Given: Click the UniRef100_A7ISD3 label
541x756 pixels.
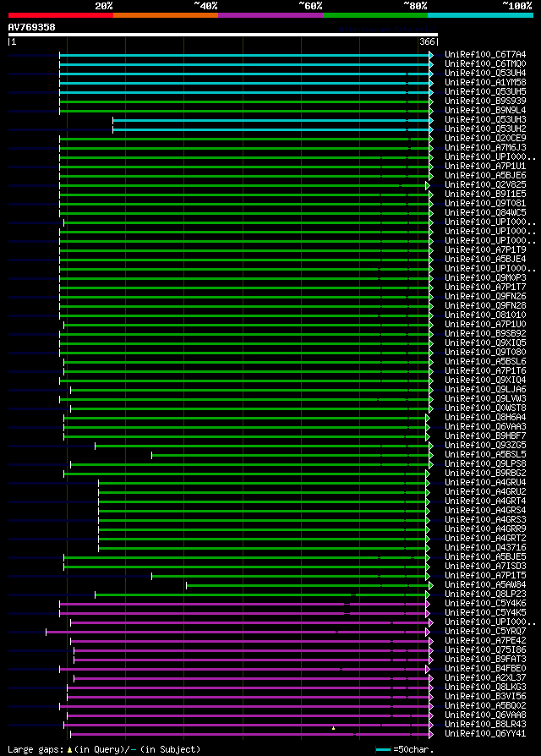Looking at the screenshot, I should 485,566.
